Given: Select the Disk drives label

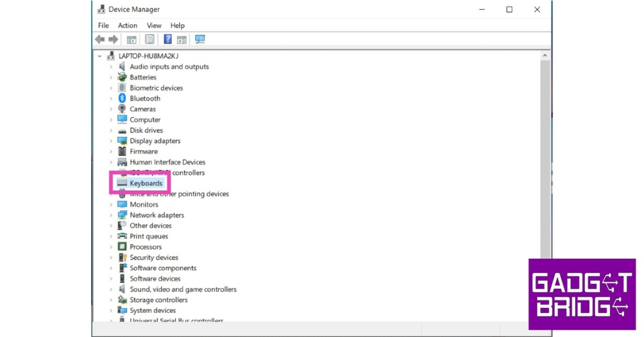Looking at the screenshot, I should (x=146, y=130).
